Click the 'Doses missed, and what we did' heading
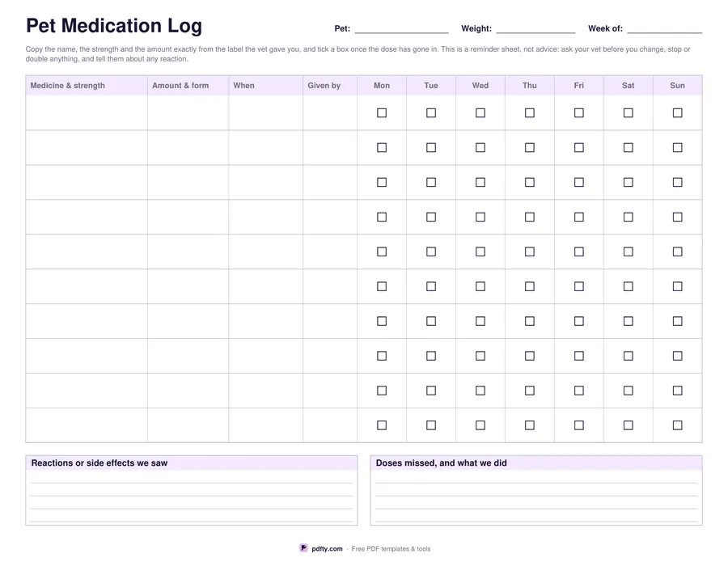This screenshot has height=562, width=728. pos(441,463)
